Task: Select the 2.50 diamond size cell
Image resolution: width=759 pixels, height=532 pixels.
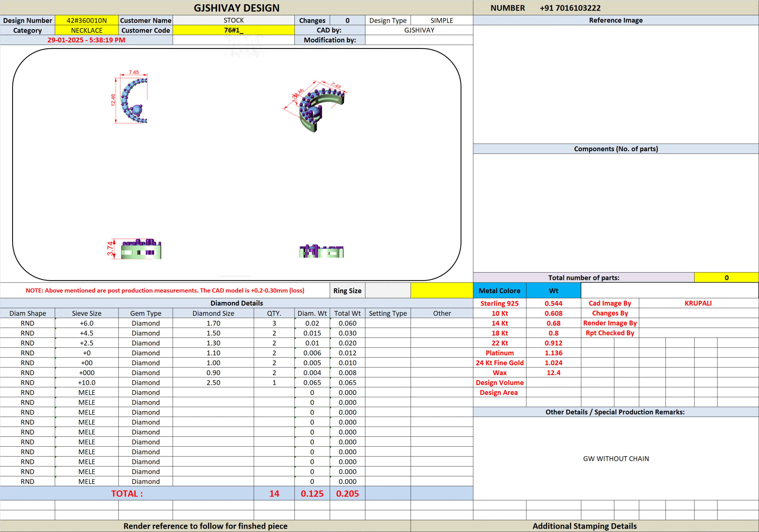Action: tap(213, 383)
